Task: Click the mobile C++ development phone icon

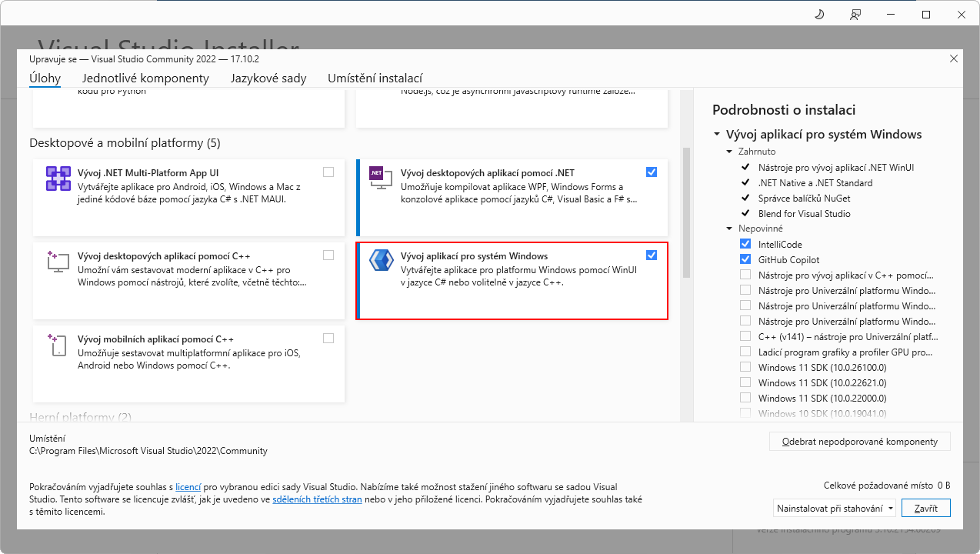Action: coord(58,344)
